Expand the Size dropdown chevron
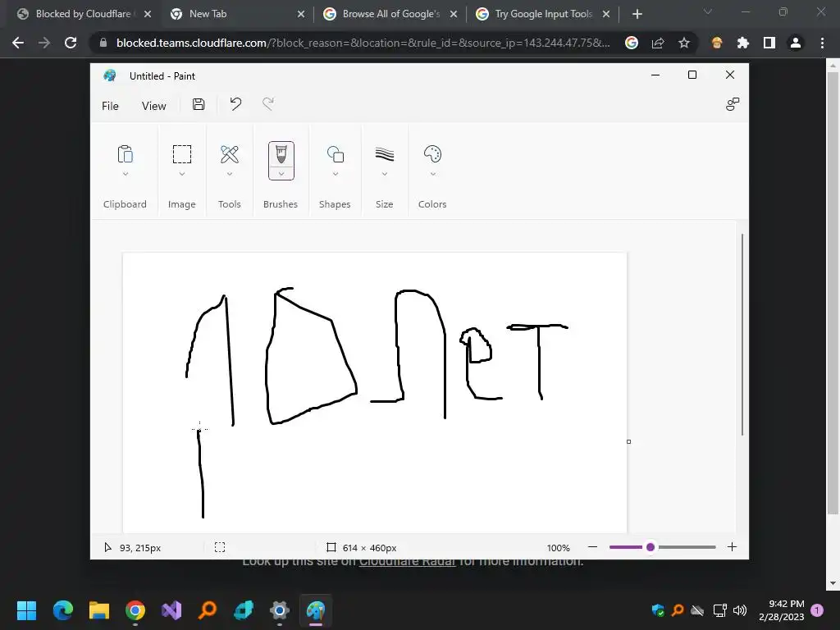This screenshot has width=840, height=630. point(385,174)
